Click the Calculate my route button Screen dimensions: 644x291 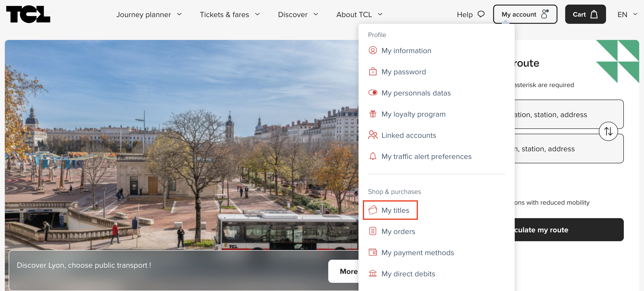569,229
